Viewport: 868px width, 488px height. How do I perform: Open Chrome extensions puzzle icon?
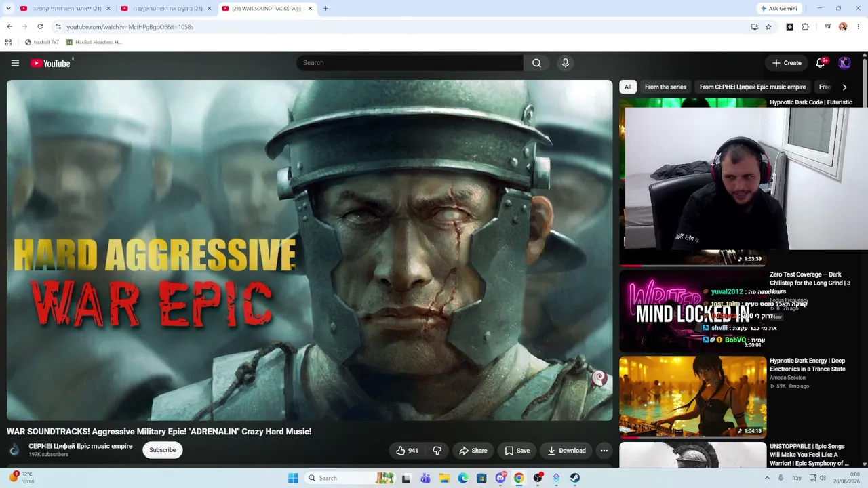(805, 27)
